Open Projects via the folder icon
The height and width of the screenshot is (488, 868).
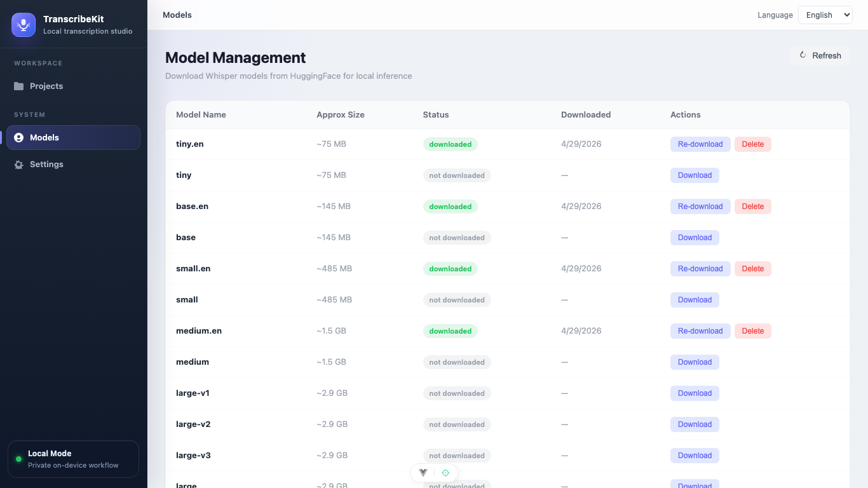(x=19, y=86)
